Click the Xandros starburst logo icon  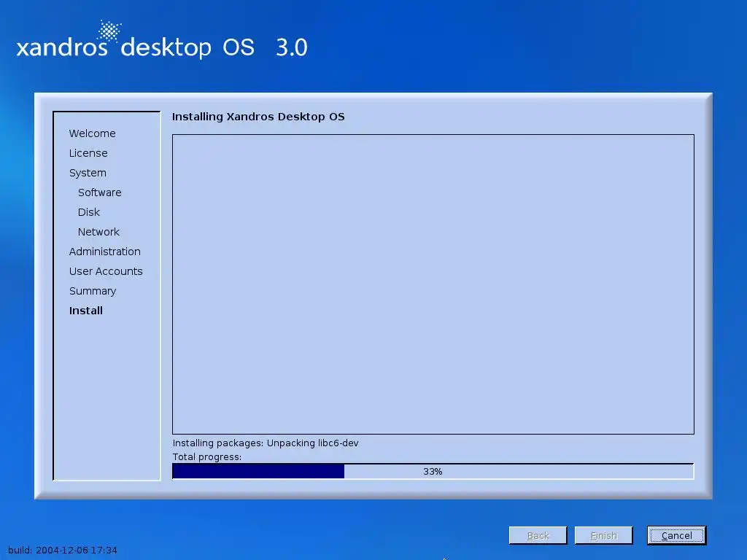(109, 31)
